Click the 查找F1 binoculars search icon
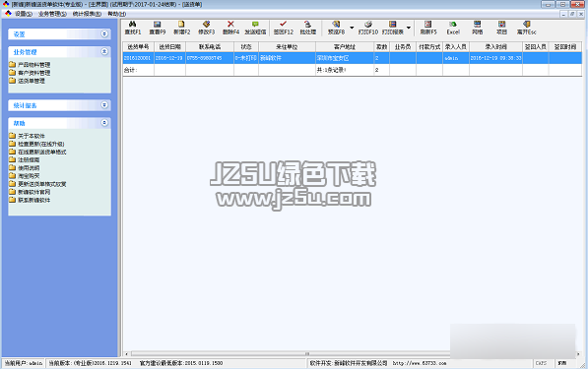The image size is (588, 369). coord(132,25)
